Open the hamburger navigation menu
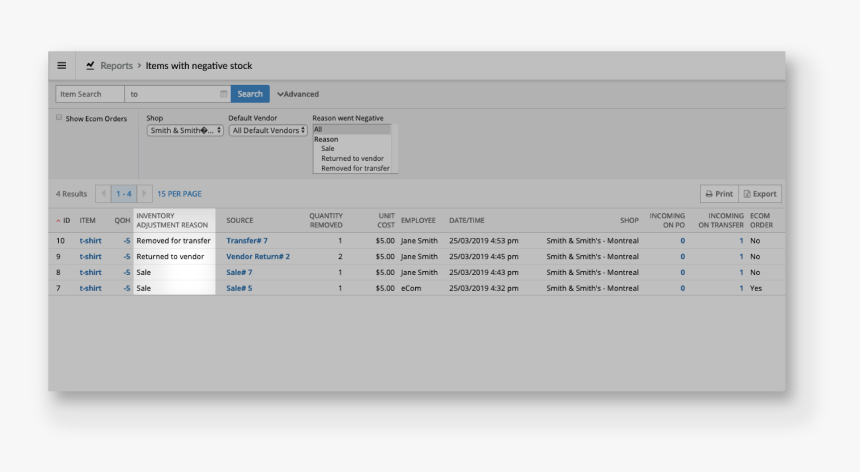 [61, 66]
